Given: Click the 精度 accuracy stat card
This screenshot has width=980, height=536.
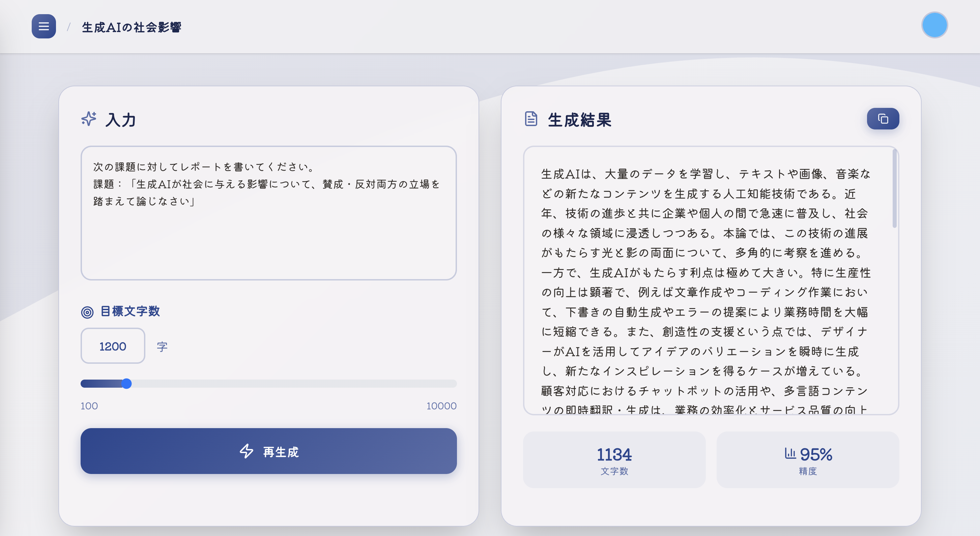Looking at the screenshot, I should point(807,460).
